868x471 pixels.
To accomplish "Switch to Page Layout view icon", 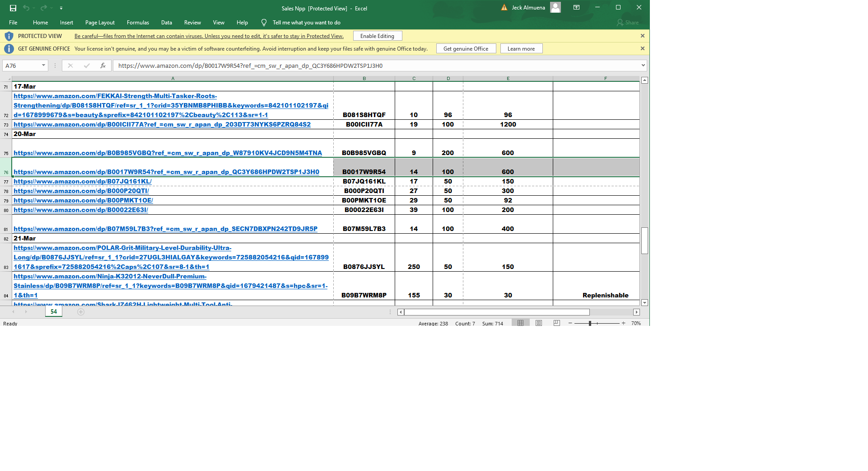I will [539, 323].
